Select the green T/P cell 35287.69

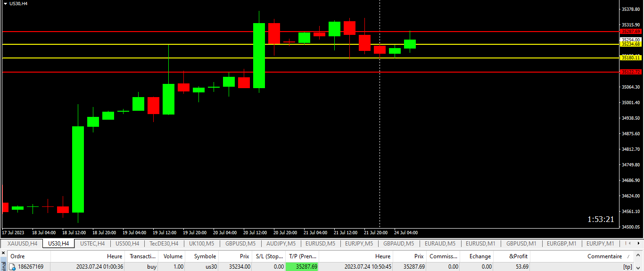[302, 267]
